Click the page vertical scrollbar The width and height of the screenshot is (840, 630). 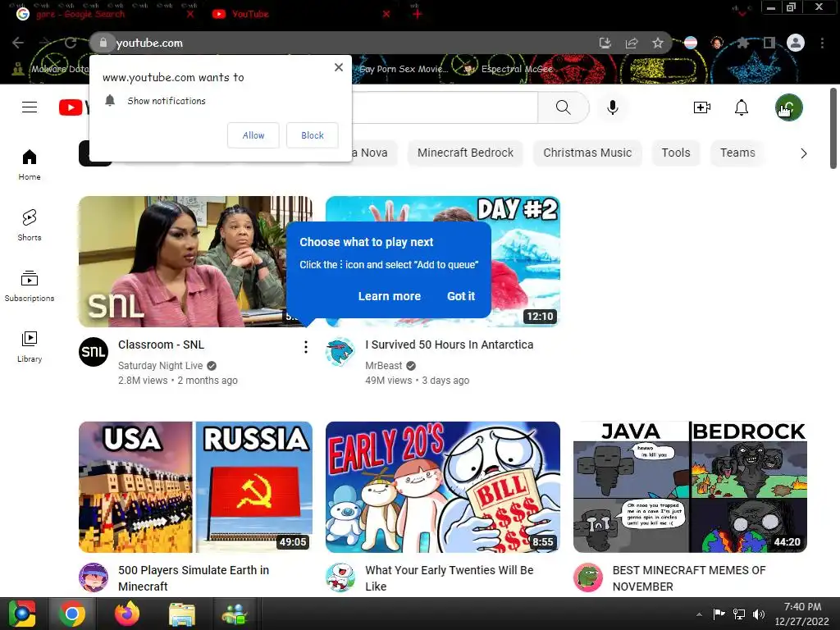point(833,129)
